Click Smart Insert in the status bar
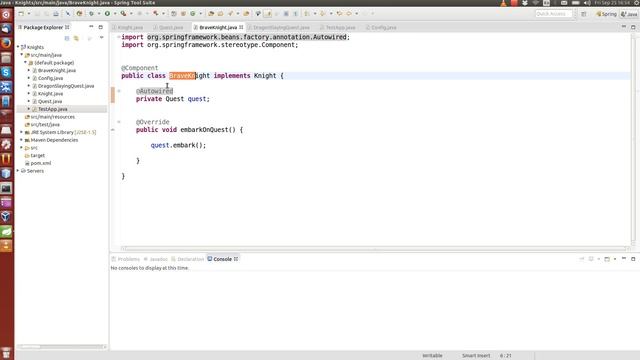 pyautogui.click(x=476, y=356)
